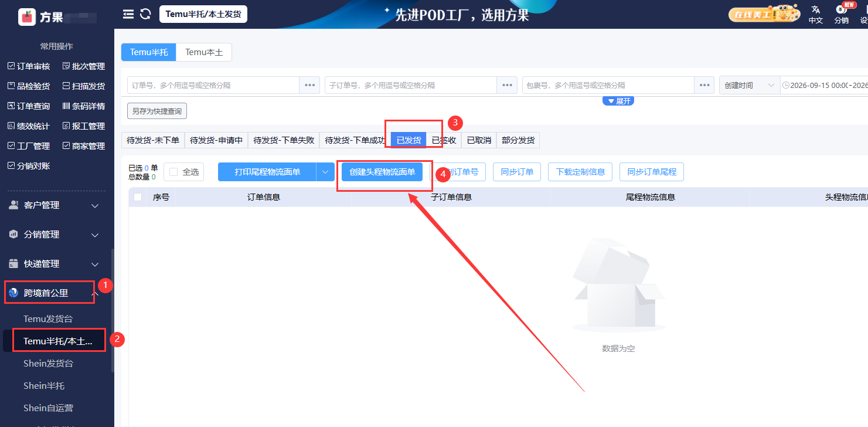The width and height of the screenshot is (868, 427).
Task: Click the 另存为快捷查询 button
Action: point(157,111)
